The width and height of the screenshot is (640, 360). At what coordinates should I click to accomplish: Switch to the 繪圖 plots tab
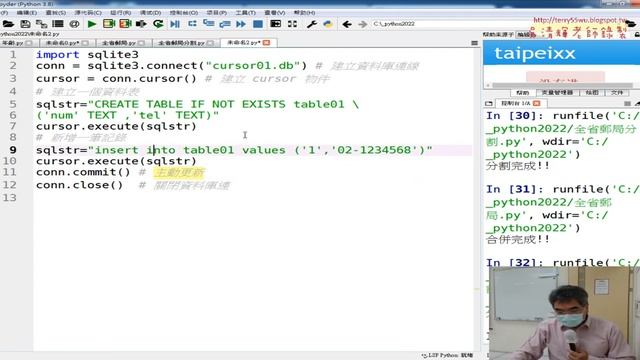[x=592, y=93]
